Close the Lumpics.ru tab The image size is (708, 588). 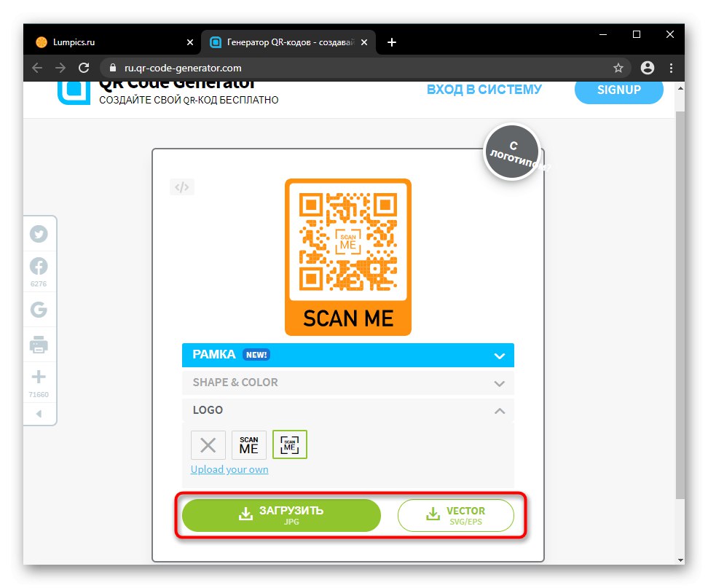190,42
